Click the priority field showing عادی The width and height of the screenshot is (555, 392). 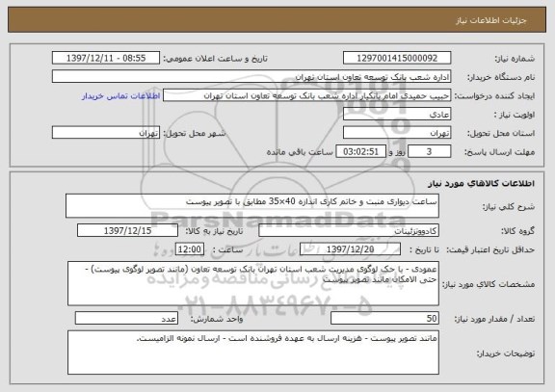(x=397, y=115)
